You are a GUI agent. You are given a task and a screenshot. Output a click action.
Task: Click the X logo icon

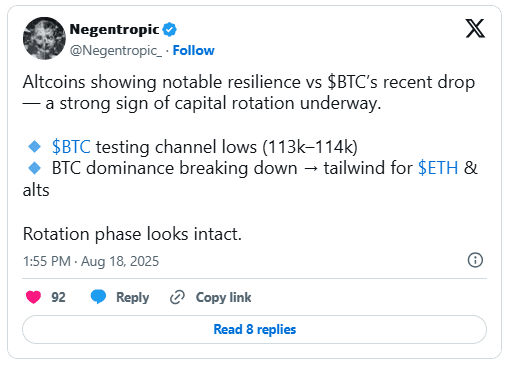coord(475,29)
